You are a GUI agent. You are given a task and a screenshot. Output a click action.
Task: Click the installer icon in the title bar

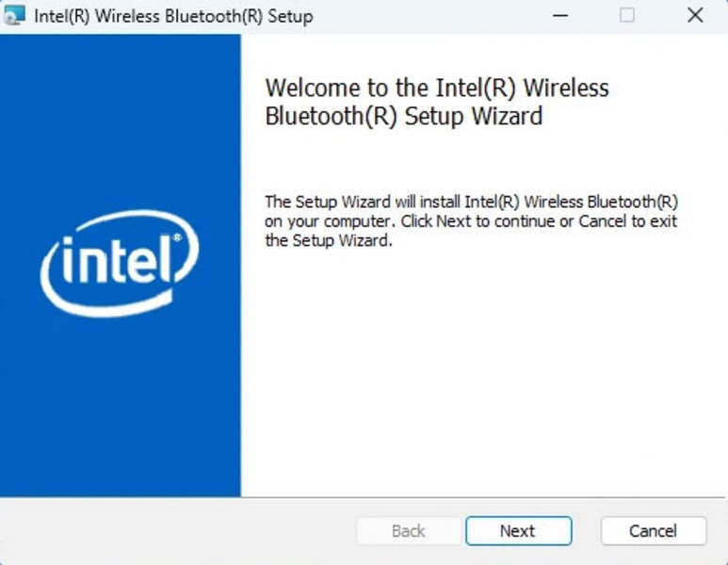pyautogui.click(x=14, y=16)
